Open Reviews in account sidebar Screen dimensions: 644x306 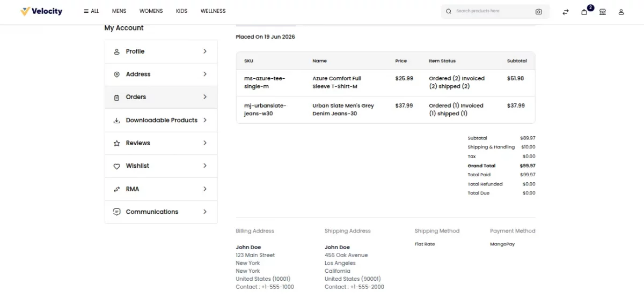[x=161, y=143]
